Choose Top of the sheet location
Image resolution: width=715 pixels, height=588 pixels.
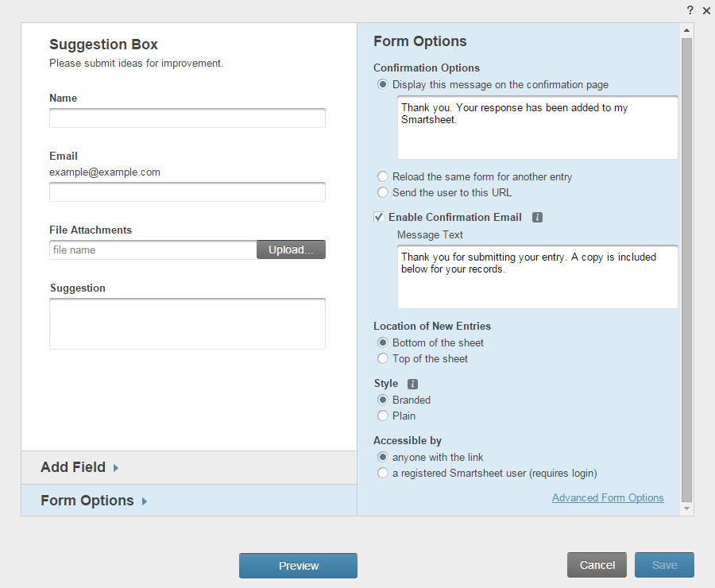(384, 359)
